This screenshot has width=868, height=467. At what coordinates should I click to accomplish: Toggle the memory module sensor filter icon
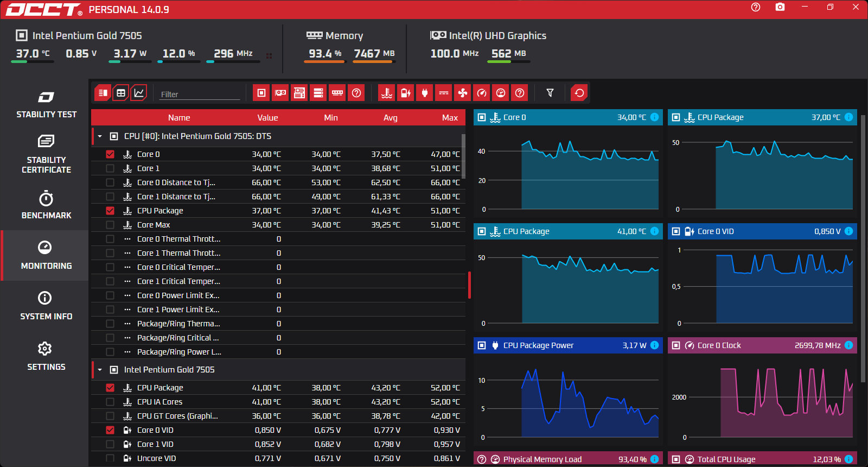point(337,93)
